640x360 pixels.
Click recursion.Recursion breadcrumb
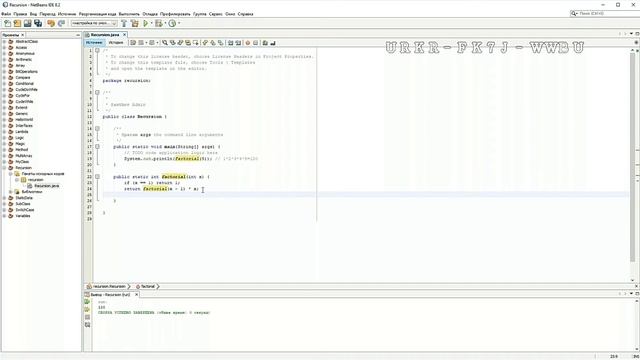coord(109,287)
